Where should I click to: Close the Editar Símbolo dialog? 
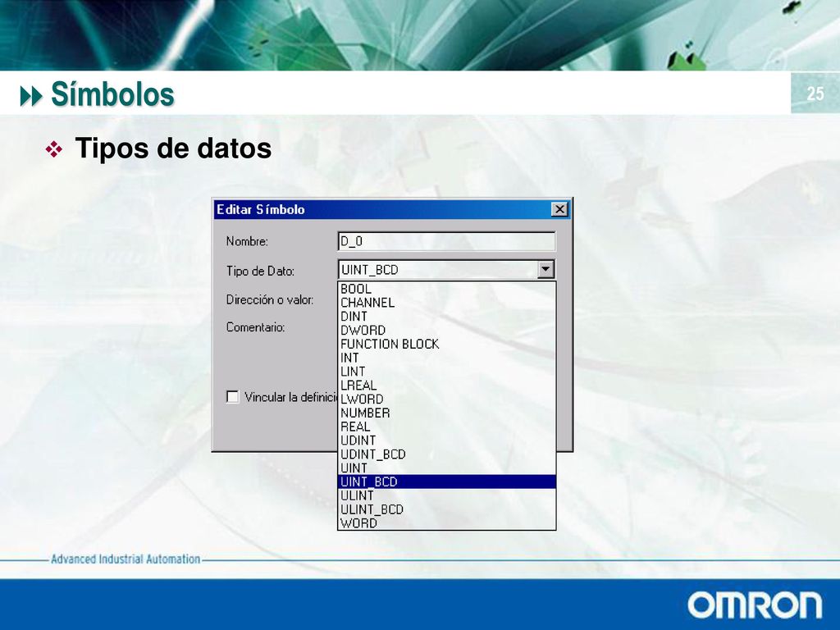559,209
